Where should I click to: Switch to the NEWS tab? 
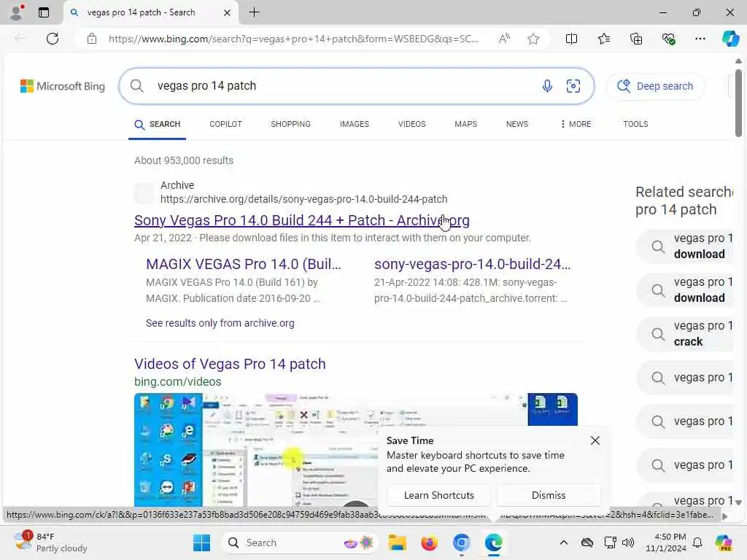coord(517,124)
